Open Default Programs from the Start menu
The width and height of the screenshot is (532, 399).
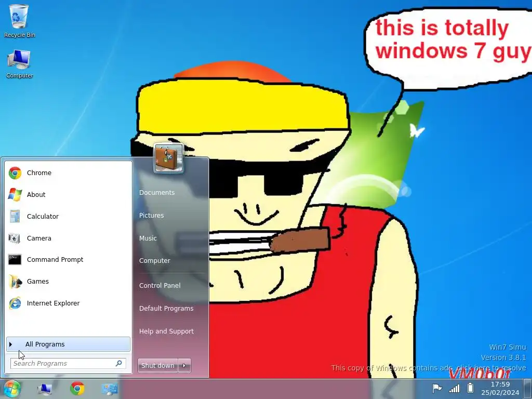166,309
